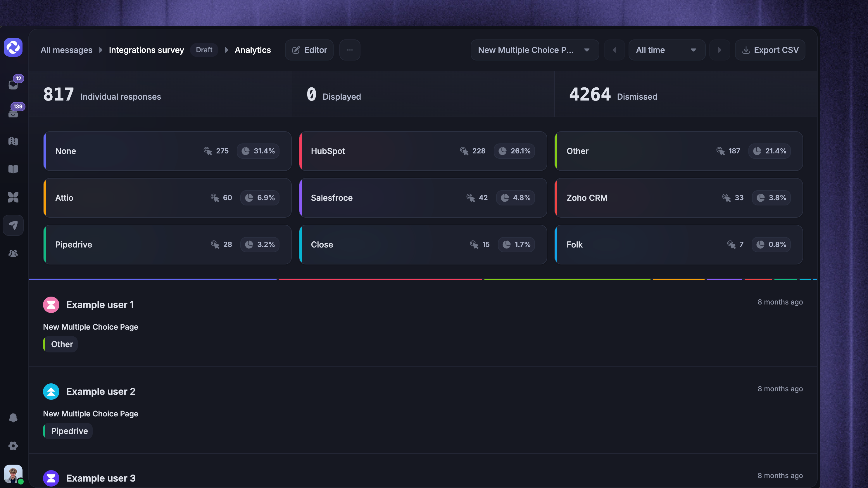868x488 pixels.
Task: Click the HubSpot answer card title
Action: coord(328,151)
